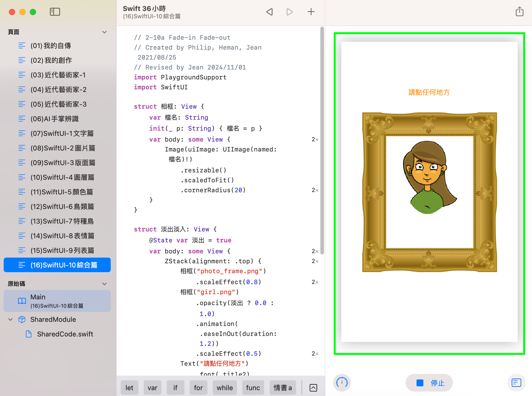Expand the code shortcut bar arrow
The image size is (532, 396).
point(313,388)
